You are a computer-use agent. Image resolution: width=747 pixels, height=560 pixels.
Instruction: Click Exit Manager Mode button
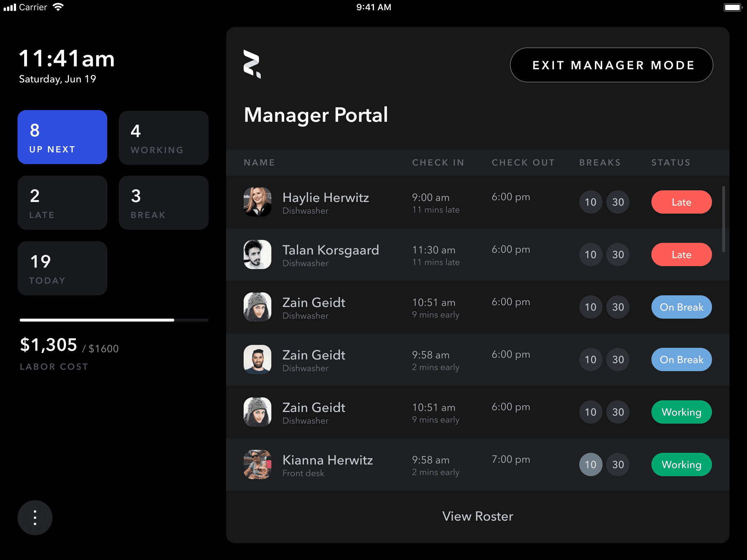pos(612,65)
